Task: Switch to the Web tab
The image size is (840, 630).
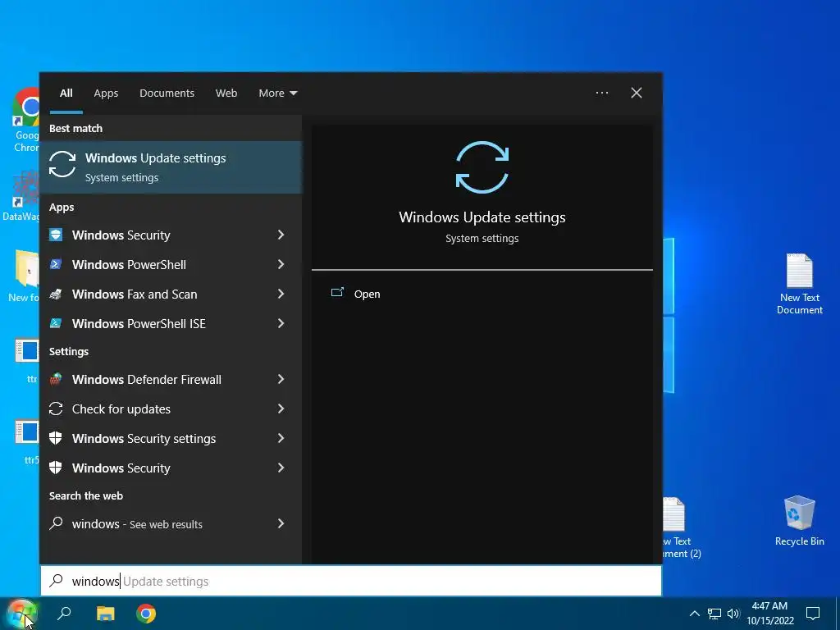Action: pos(226,93)
